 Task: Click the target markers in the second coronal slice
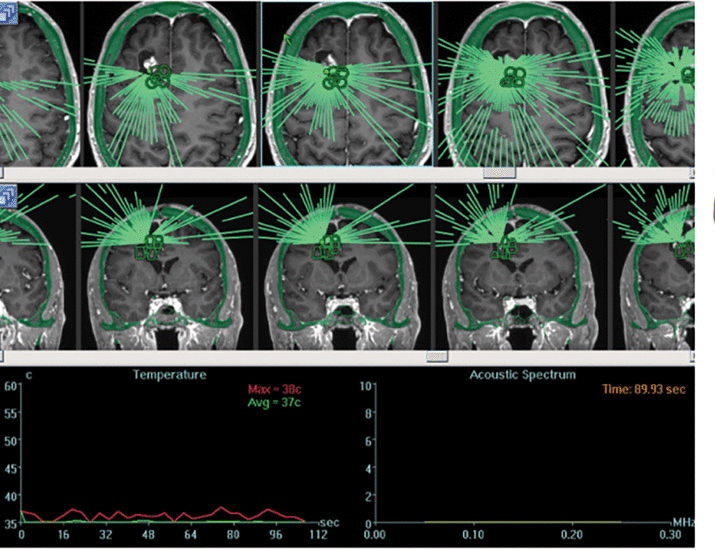point(153,247)
